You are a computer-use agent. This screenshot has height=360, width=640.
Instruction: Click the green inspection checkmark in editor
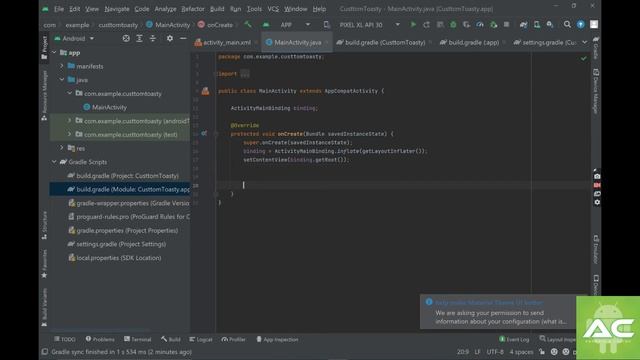coord(584,58)
